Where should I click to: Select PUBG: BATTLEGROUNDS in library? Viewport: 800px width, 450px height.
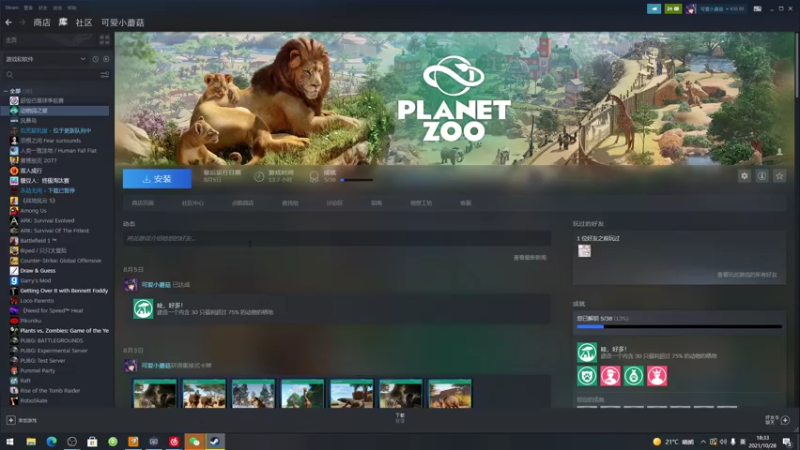coord(51,340)
